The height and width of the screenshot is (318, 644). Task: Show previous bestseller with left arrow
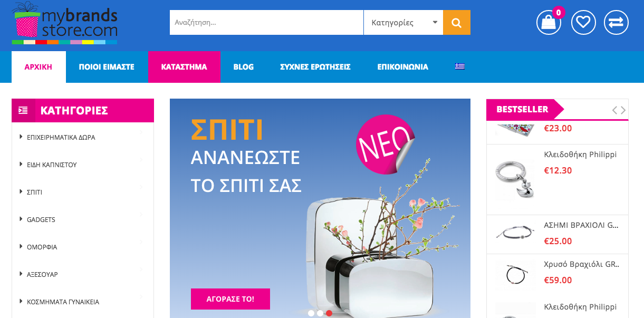(614, 110)
